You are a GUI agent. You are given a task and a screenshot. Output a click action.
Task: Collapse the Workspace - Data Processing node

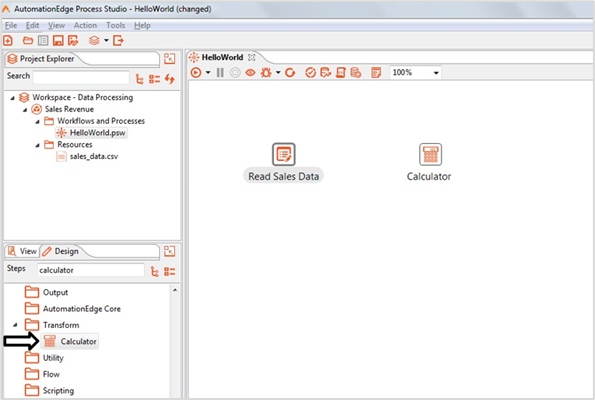pos(13,98)
